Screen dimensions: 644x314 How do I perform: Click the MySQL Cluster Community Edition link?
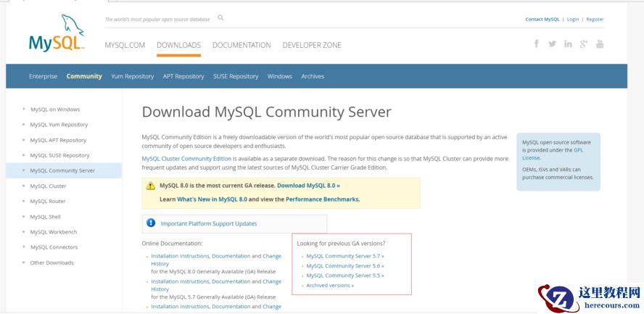186,158
